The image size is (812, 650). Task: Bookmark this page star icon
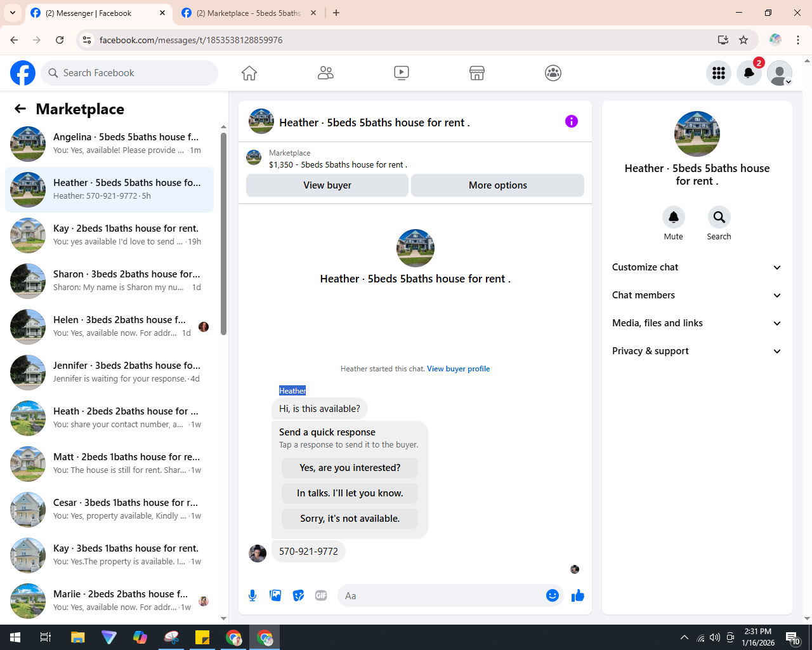743,40
